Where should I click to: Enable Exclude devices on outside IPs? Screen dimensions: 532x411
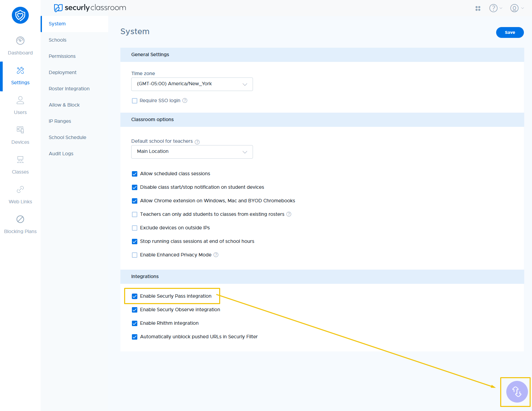click(135, 228)
